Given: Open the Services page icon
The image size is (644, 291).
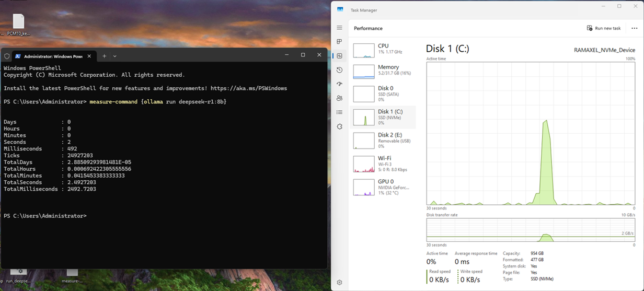Looking at the screenshot, I should click(x=339, y=126).
